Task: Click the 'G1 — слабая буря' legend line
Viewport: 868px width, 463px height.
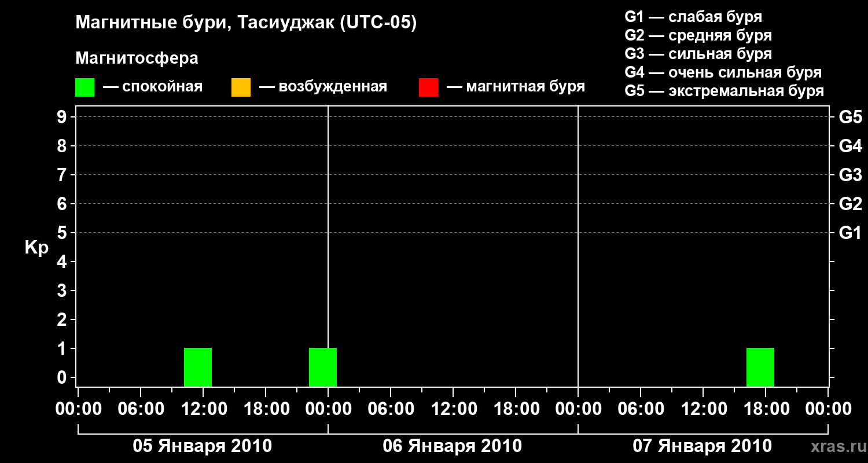Action: point(693,17)
